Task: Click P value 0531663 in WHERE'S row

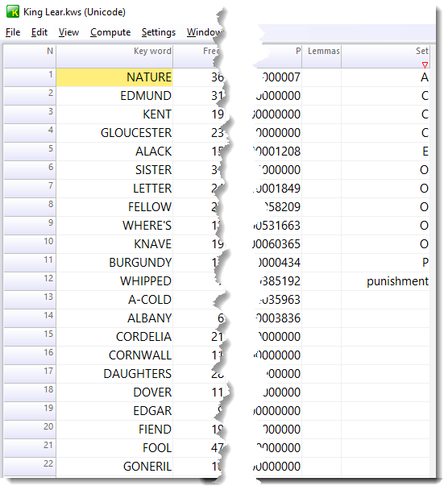Action: click(x=278, y=226)
